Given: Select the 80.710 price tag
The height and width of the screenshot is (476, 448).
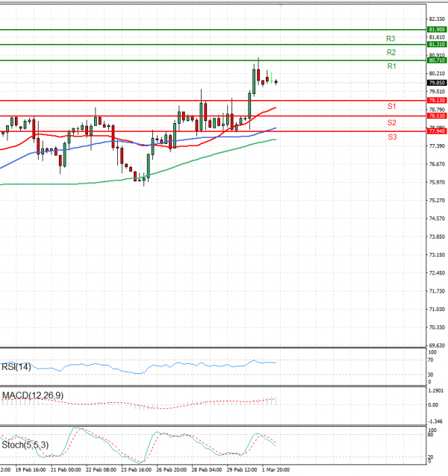Looking at the screenshot, I should [x=437, y=60].
